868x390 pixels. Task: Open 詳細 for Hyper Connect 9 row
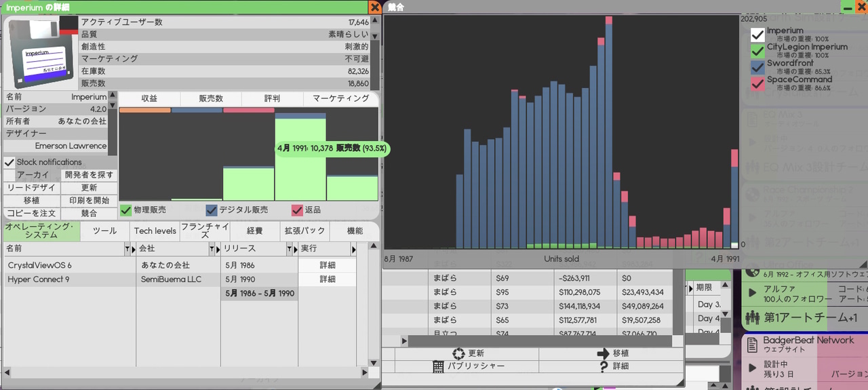pyautogui.click(x=328, y=279)
